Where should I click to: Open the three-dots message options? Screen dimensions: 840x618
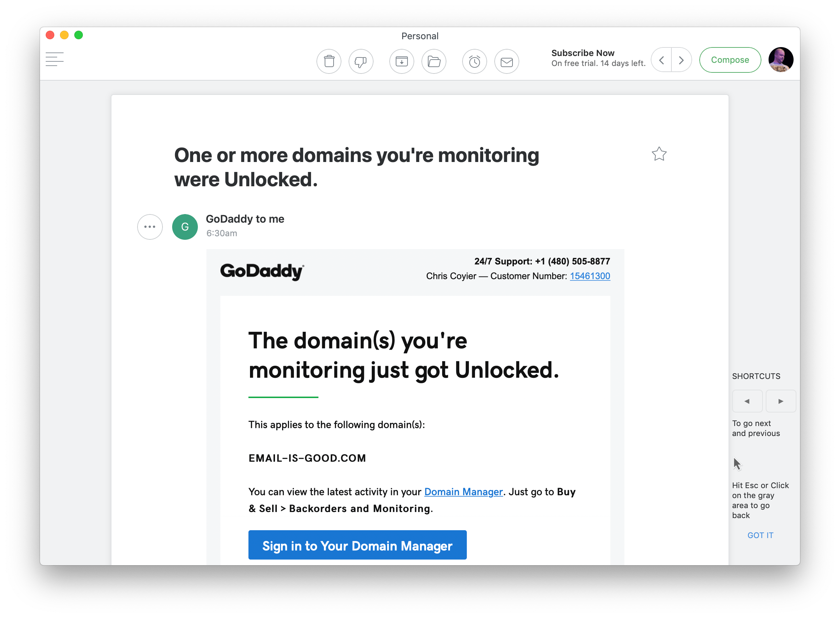pyautogui.click(x=150, y=227)
